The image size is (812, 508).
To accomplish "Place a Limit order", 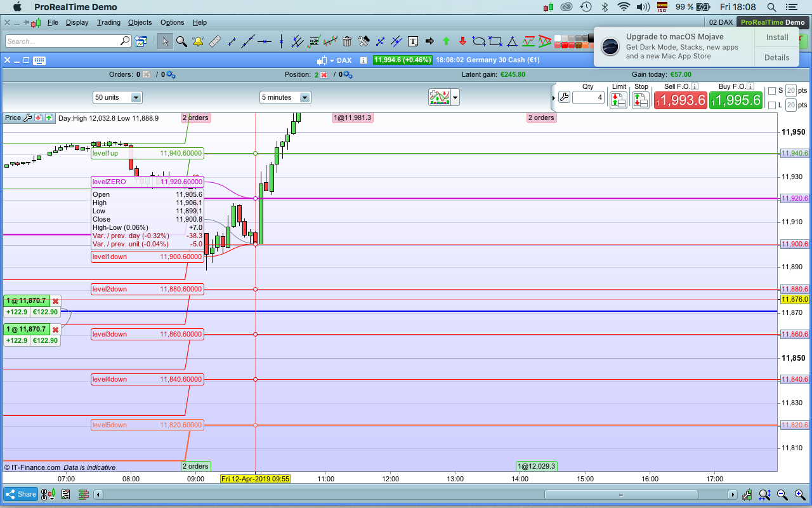I will pos(619,100).
